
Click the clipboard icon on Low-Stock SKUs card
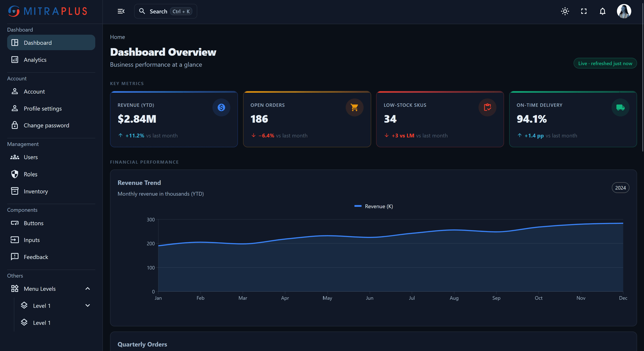[x=487, y=107]
